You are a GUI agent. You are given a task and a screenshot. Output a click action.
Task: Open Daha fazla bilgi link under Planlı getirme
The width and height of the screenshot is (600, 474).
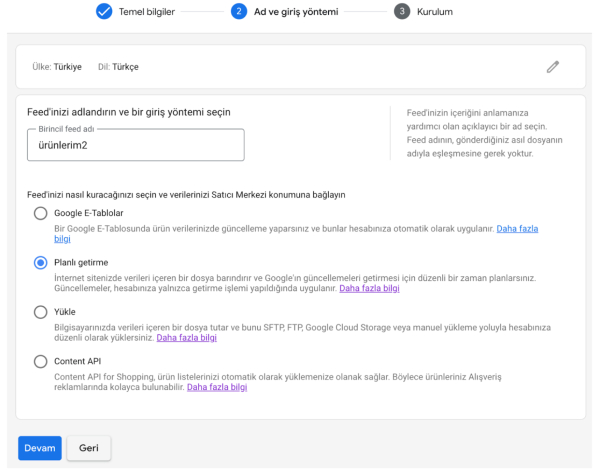pyautogui.click(x=370, y=288)
